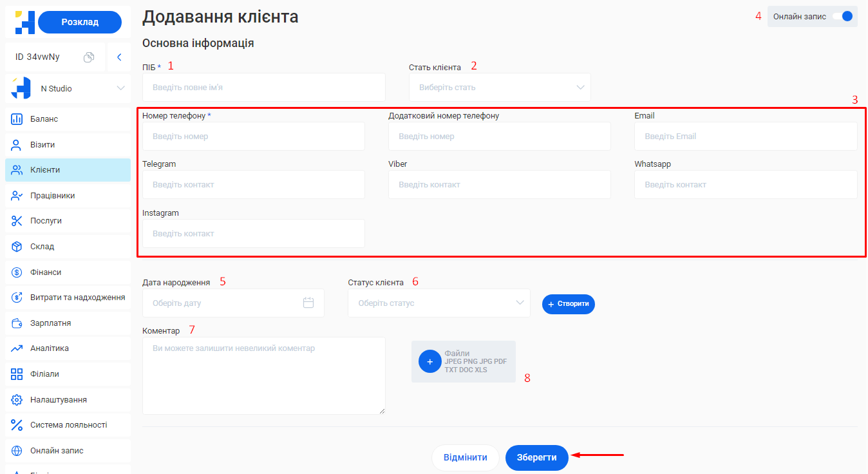This screenshot has height=474, width=868.
Task: Click the copy ID icon
Action: [89, 57]
